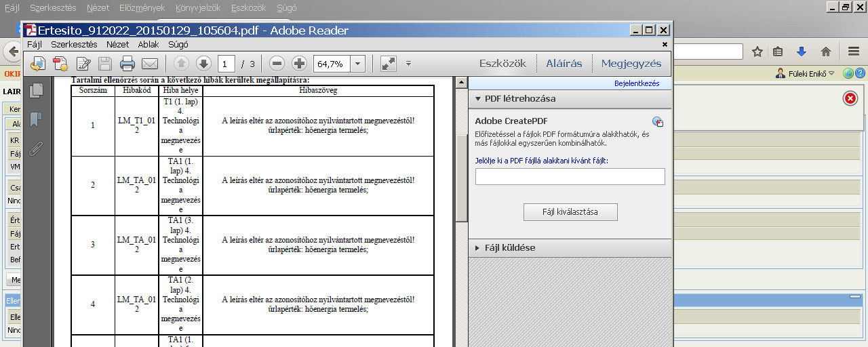Click the blue help question-mark icon
Image resolution: width=868 pixels, height=347 pixels.
pos(860,73)
